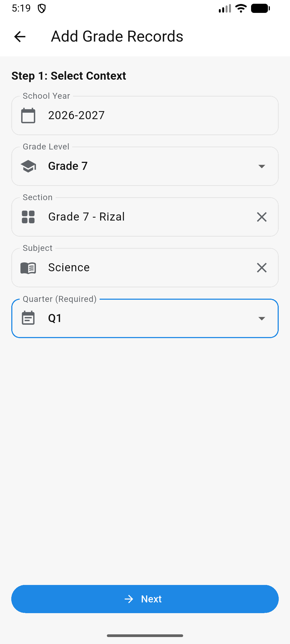
Task: Tap the Add Grade Records title
Action: [117, 36]
